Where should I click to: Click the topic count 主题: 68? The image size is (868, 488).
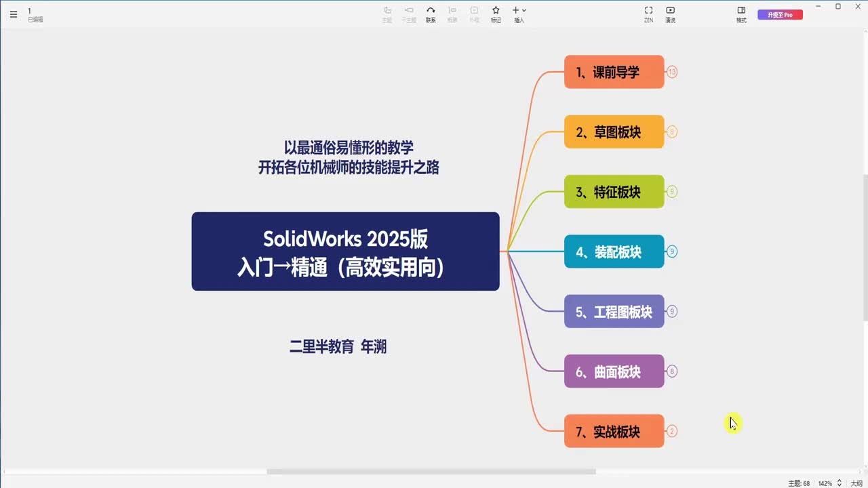(x=799, y=483)
